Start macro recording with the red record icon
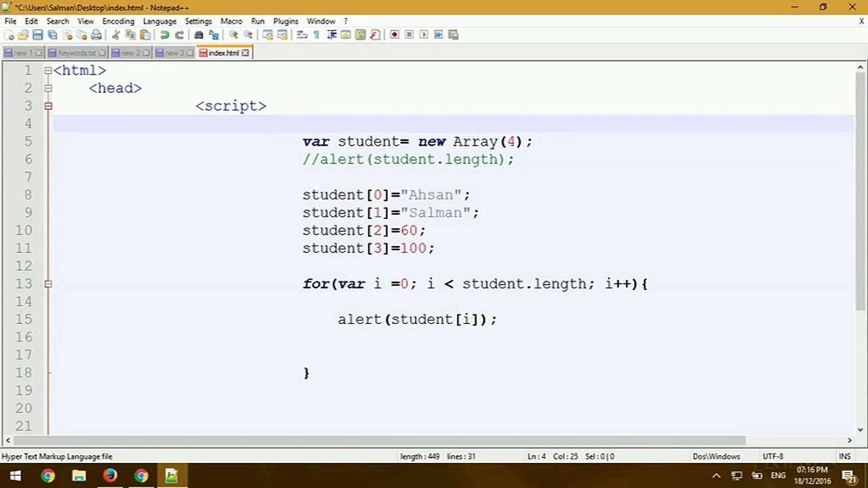Screen dimensions: 868x488 coord(395,35)
